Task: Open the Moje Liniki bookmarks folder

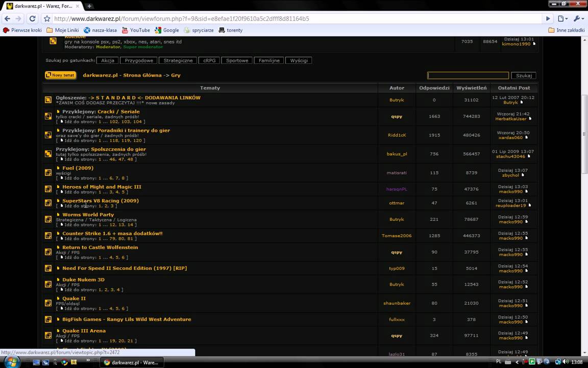Action: tap(63, 30)
